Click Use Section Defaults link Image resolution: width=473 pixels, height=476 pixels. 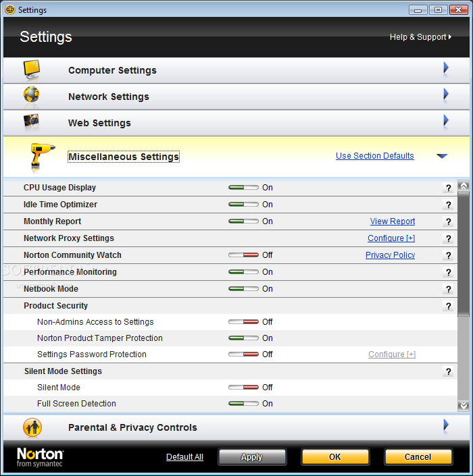click(x=374, y=156)
